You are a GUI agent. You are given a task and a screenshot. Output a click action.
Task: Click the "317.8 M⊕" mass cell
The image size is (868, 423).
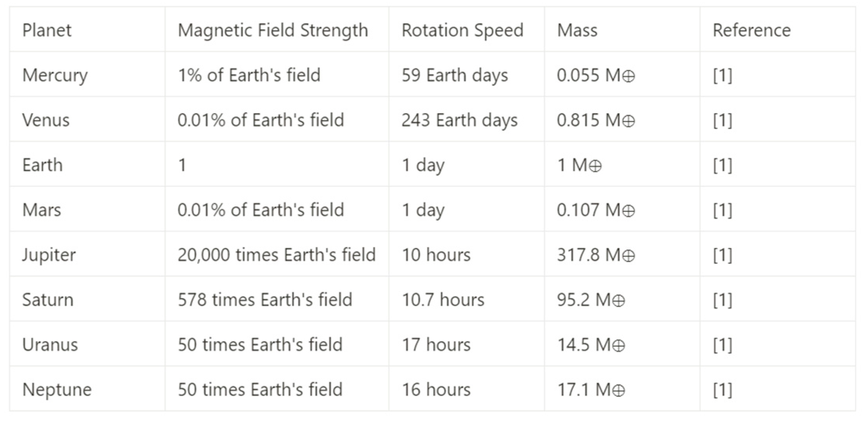[x=596, y=255]
